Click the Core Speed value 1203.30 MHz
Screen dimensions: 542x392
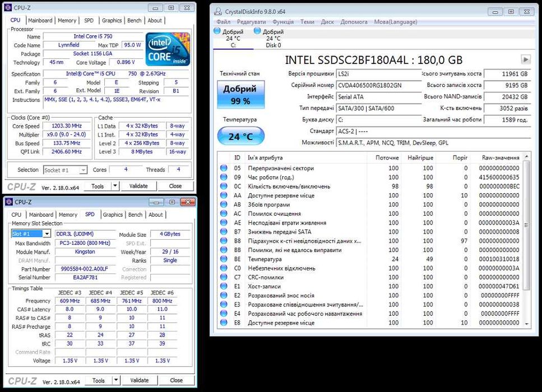67,126
